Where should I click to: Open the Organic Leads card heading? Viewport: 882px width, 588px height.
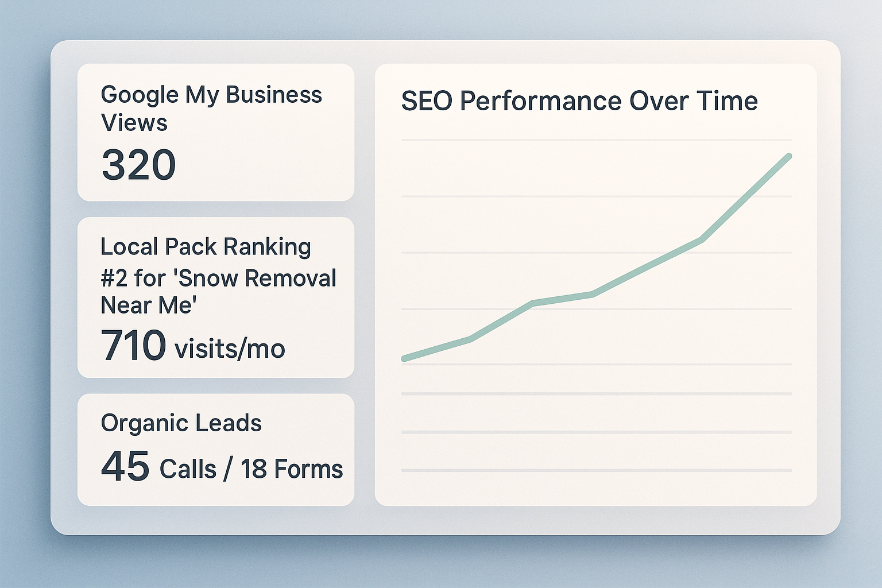pos(181,423)
